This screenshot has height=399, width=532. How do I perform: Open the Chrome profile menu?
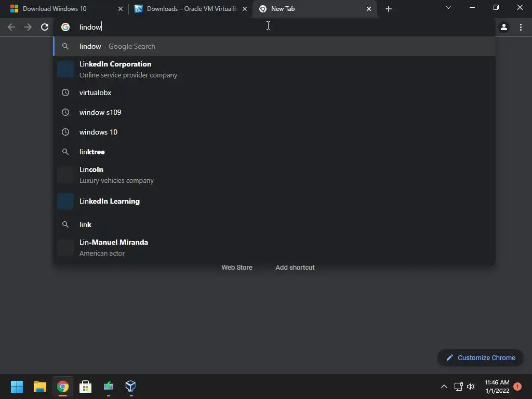[x=504, y=27]
